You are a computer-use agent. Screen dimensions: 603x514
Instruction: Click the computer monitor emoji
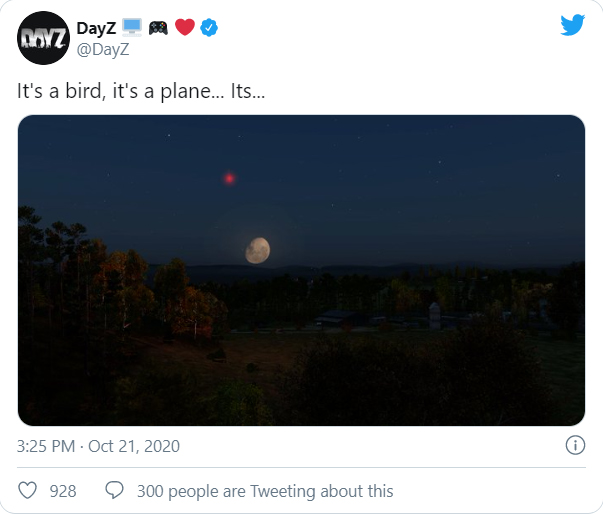(x=132, y=27)
